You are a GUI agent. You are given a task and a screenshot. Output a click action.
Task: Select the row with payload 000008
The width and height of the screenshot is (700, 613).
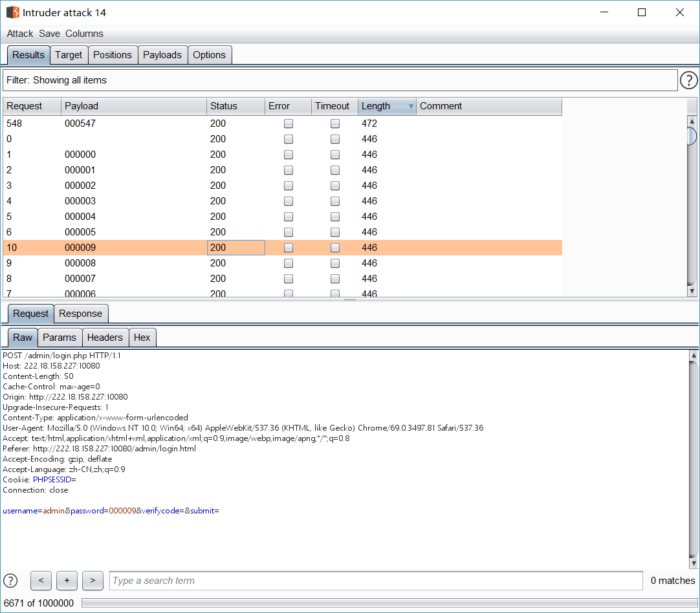coord(282,263)
